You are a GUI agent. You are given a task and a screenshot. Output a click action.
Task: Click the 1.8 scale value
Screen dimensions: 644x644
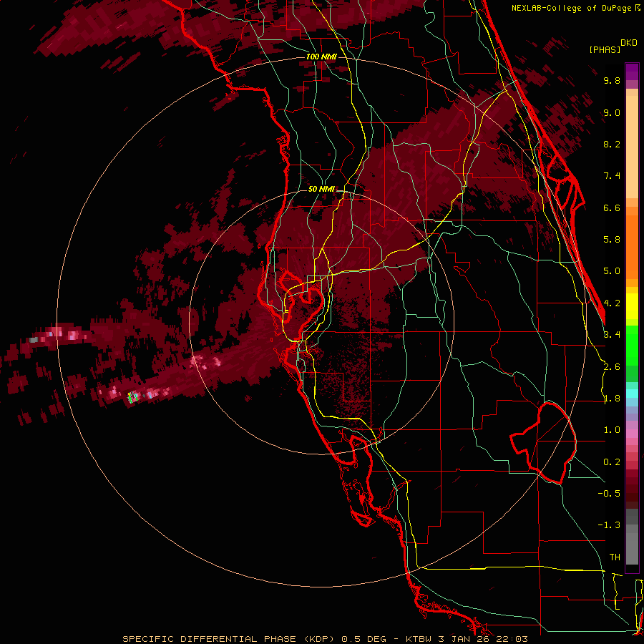[x=612, y=399]
